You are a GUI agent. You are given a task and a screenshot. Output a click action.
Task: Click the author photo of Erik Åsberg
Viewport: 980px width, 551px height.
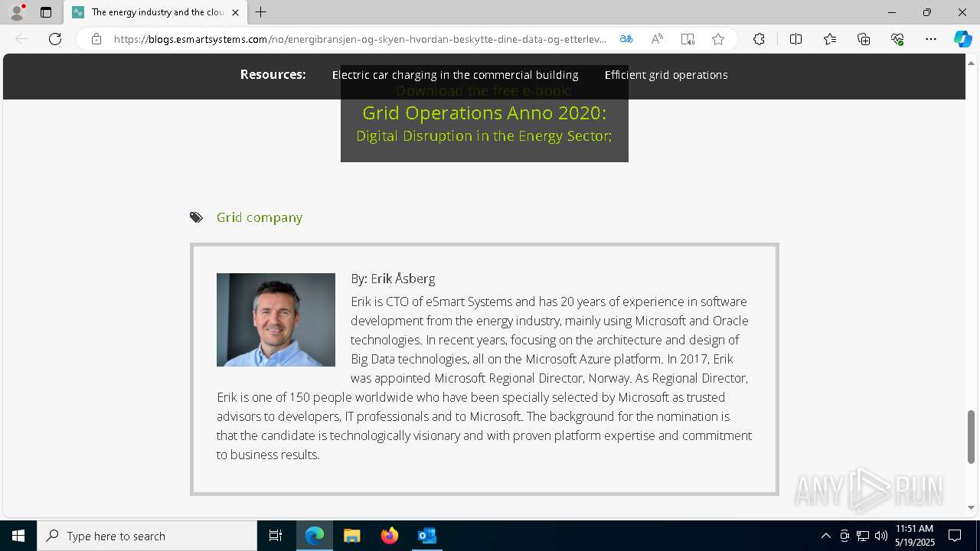pyautogui.click(x=276, y=320)
